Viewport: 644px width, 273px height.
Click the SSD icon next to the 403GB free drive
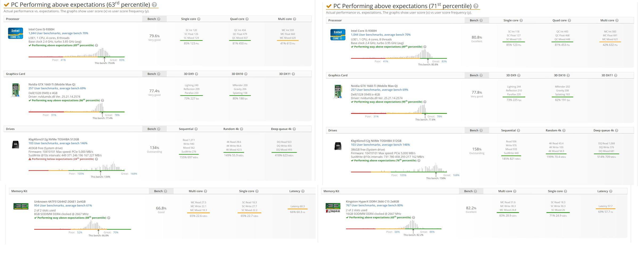[x=15, y=144]
